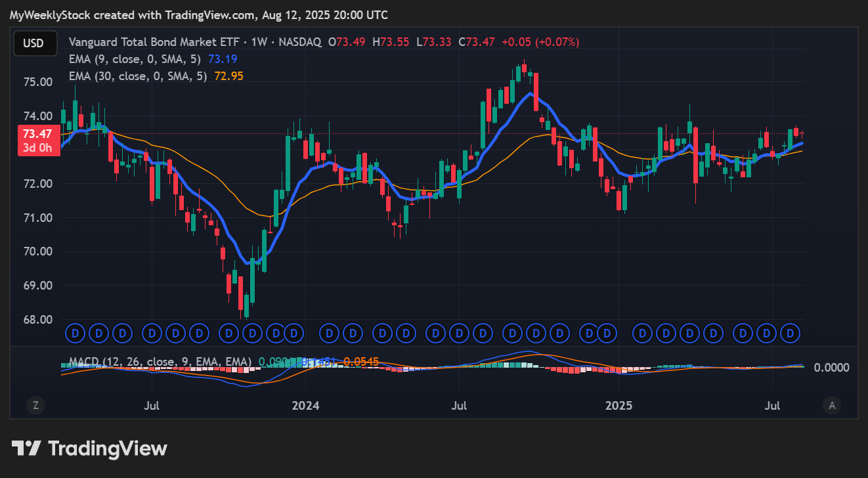Screen dimensions: 868x478
Task: Click the Z timezone button
Action: (x=35, y=405)
